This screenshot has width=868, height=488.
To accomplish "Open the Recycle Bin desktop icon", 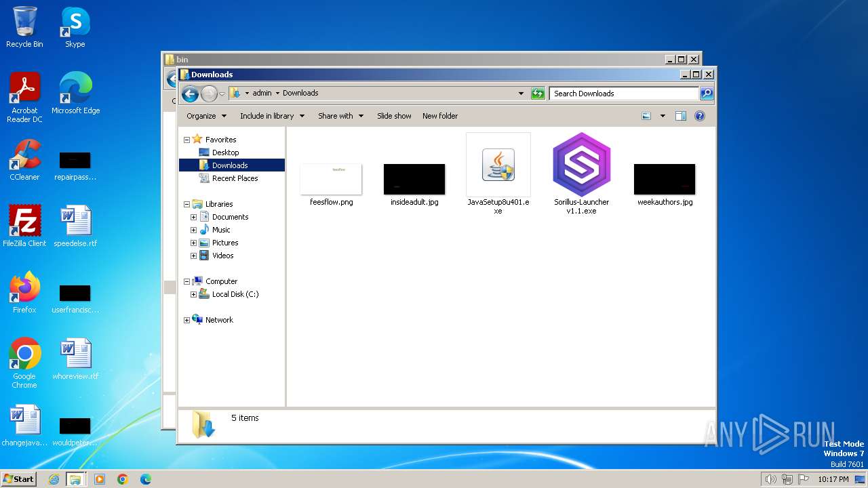I will click(x=24, y=27).
